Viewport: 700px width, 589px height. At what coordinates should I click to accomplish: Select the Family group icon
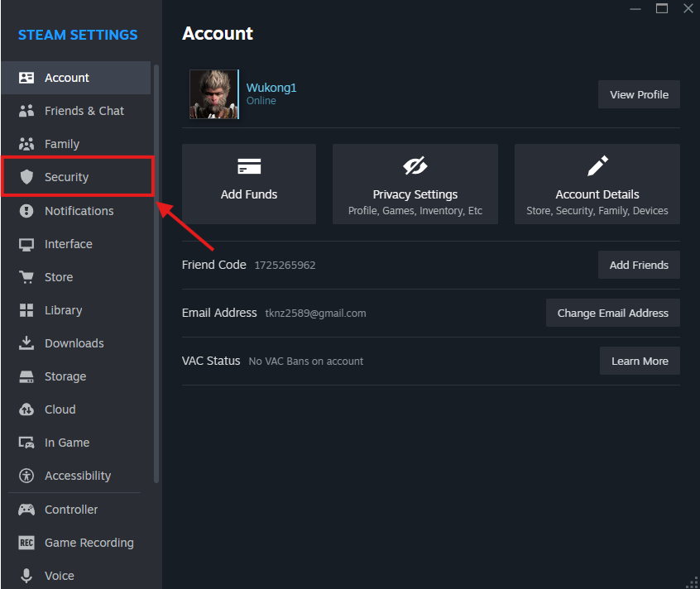tap(26, 144)
